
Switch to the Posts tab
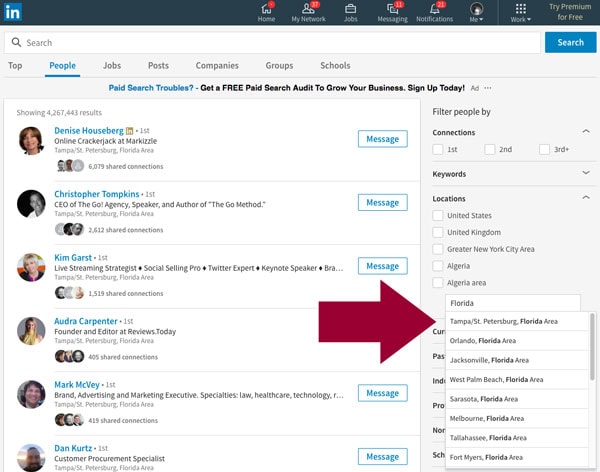[x=158, y=65]
